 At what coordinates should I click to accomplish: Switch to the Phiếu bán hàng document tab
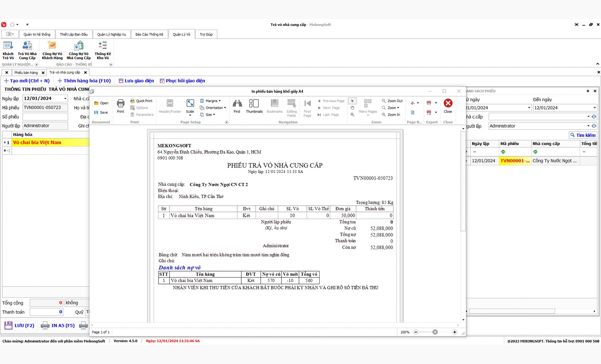[26, 72]
